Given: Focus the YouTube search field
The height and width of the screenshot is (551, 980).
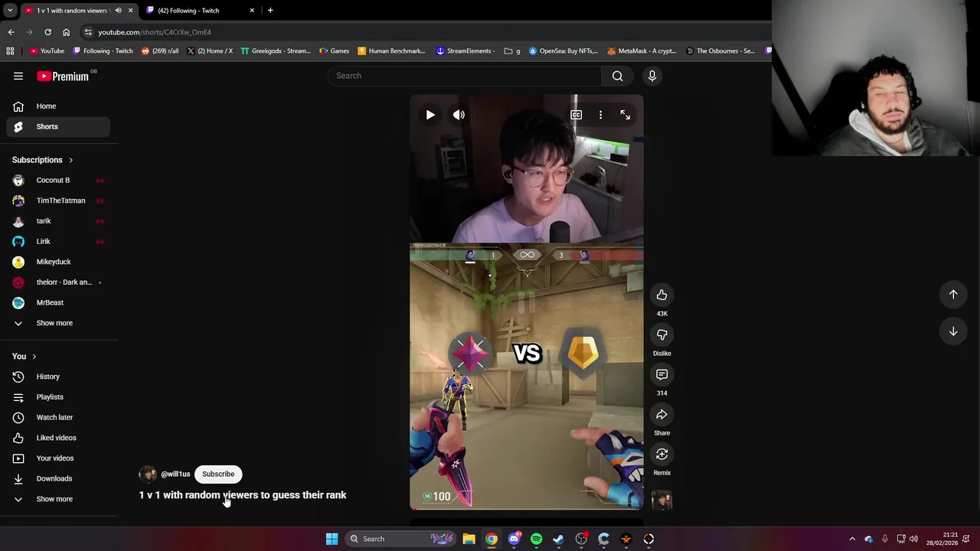Looking at the screenshot, I should pos(465,76).
